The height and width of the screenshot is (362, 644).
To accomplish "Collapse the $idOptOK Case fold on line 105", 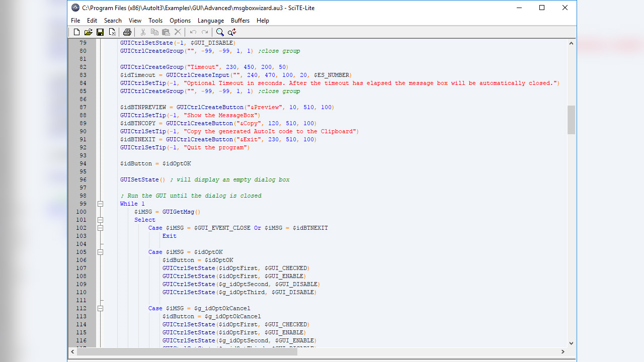I will click(x=100, y=252).
